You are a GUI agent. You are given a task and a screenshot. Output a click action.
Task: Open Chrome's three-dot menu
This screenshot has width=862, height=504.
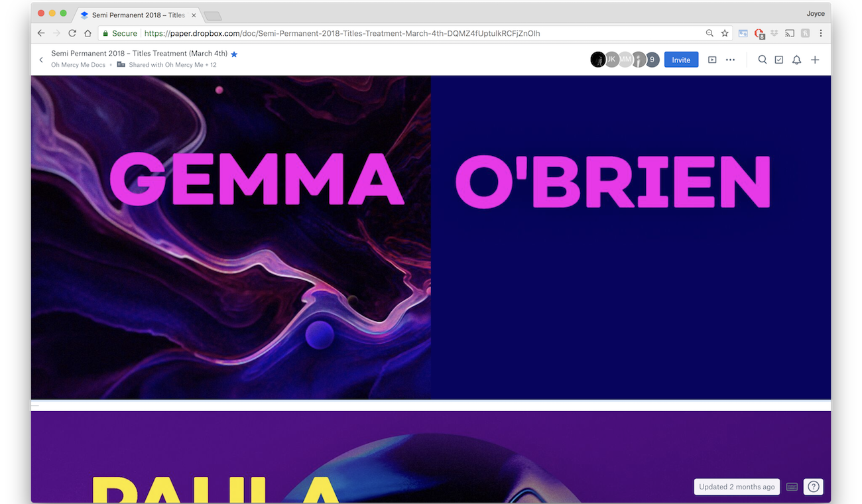(821, 33)
